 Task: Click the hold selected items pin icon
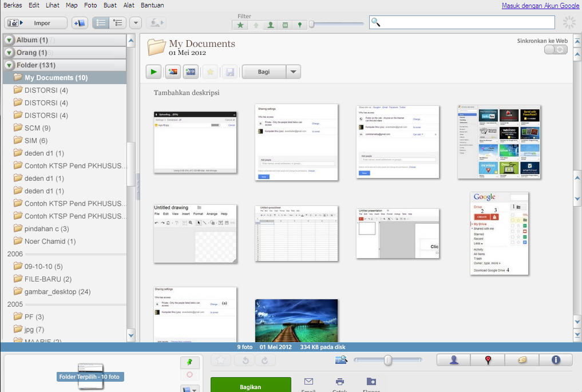click(x=189, y=362)
